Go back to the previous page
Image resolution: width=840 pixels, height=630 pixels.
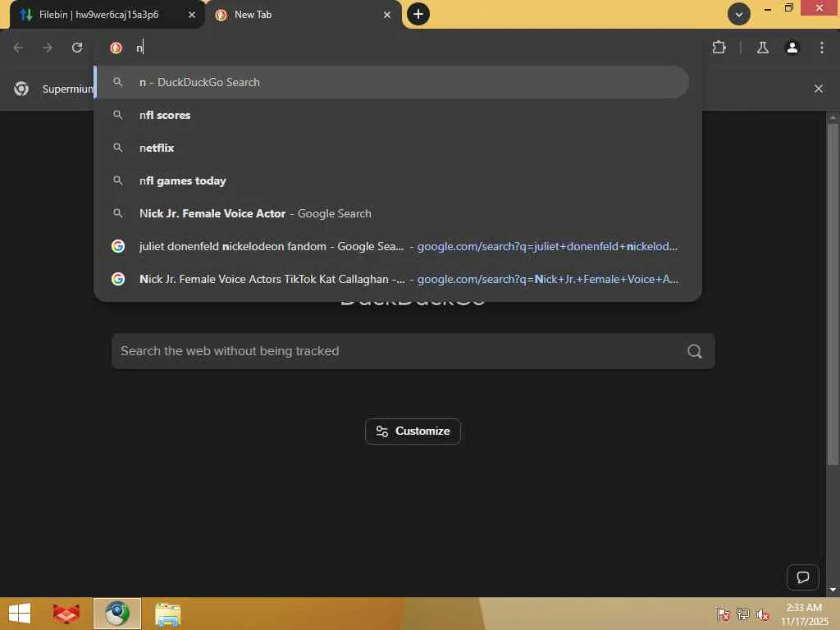tap(18, 48)
